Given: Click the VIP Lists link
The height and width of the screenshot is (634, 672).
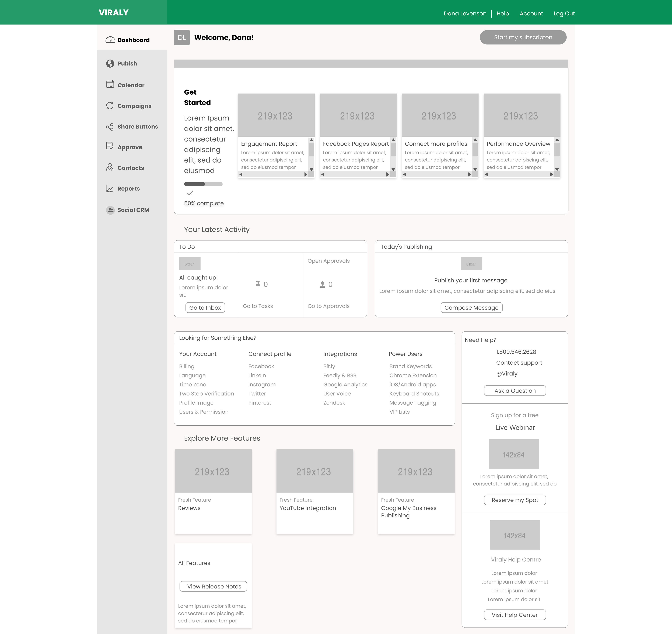Looking at the screenshot, I should (399, 412).
